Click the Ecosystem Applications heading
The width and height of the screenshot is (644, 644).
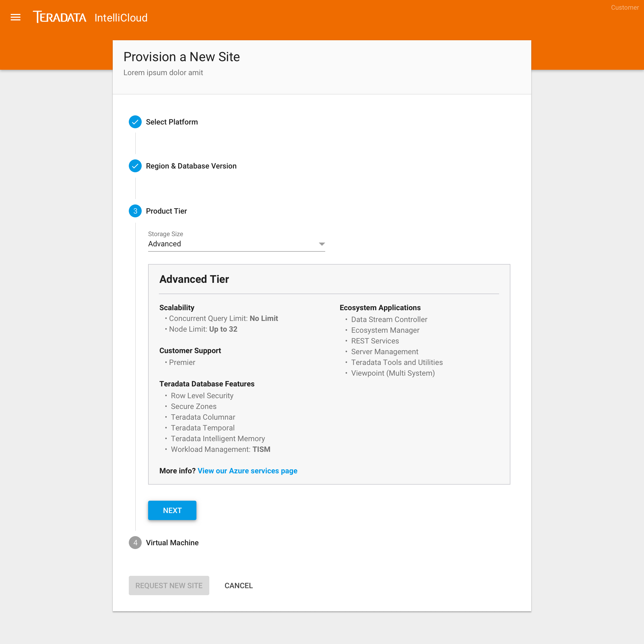click(x=380, y=308)
